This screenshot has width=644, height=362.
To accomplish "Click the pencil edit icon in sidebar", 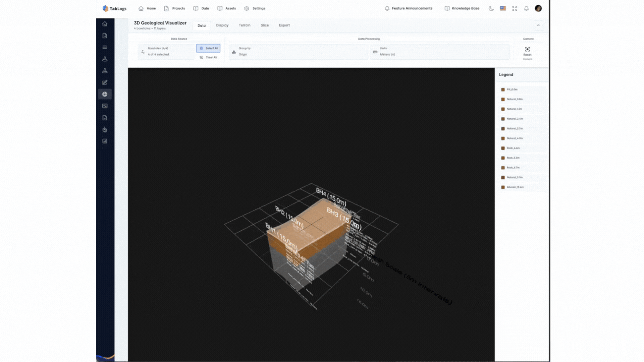I will 105,82.
